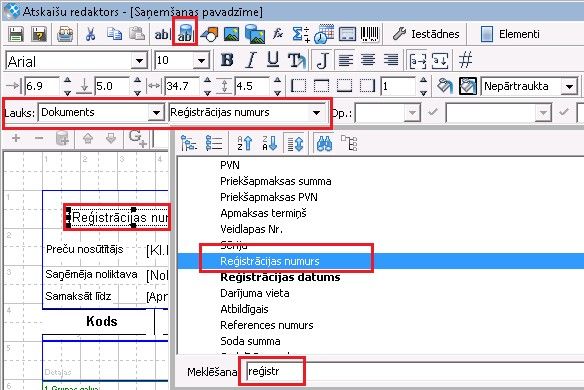Insert a database field (cylinder ab icon)
The image size is (584, 390).
pos(185,34)
